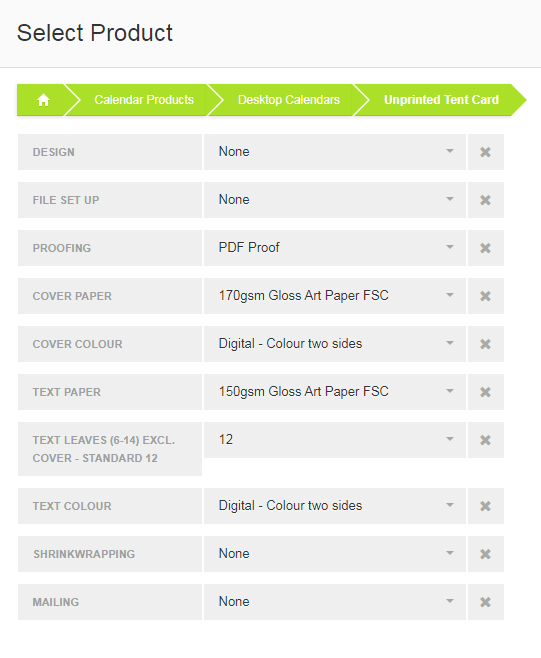This screenshot has height=658, width=541.
Task: Go to home via breadcrumb house icon
Action: (x=43, y=100)
